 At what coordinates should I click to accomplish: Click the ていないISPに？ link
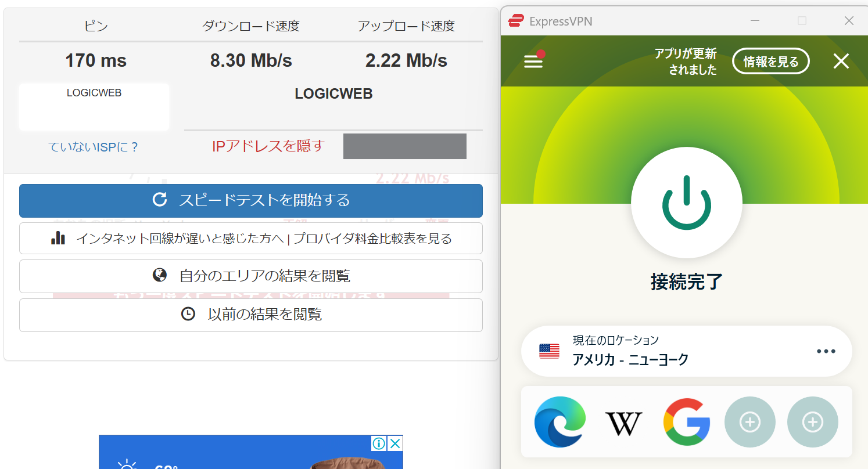point(93,147)
